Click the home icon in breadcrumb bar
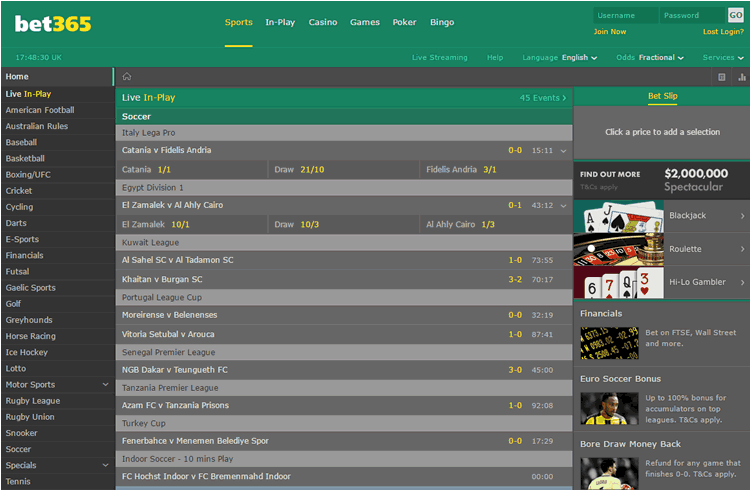The width and height of the screenshot is (750, 490). pyautogui.click(x=127, y=77)
